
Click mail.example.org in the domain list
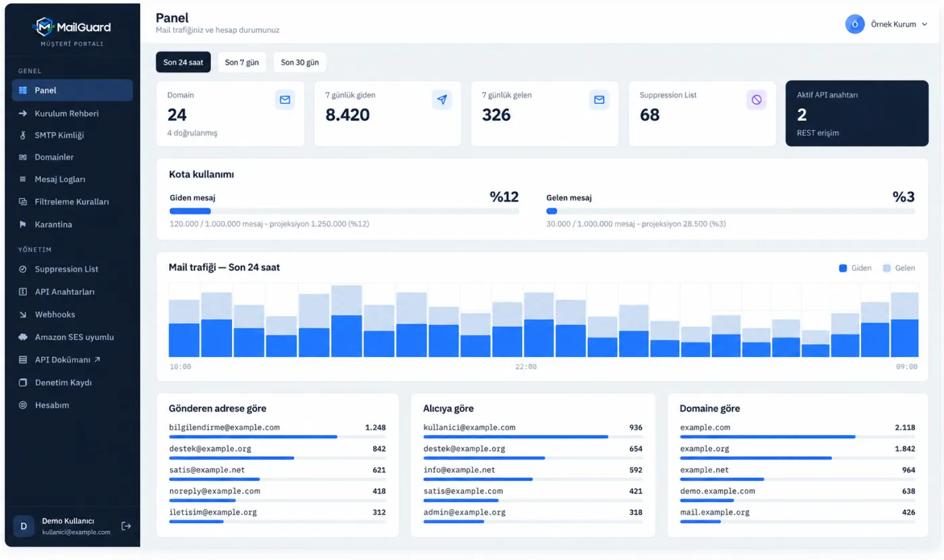tap(715, 512)
